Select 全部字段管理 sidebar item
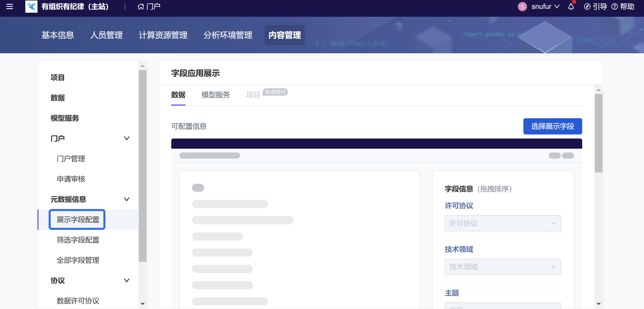Viewport: 644px width, 309px height. tap(78, 260)
